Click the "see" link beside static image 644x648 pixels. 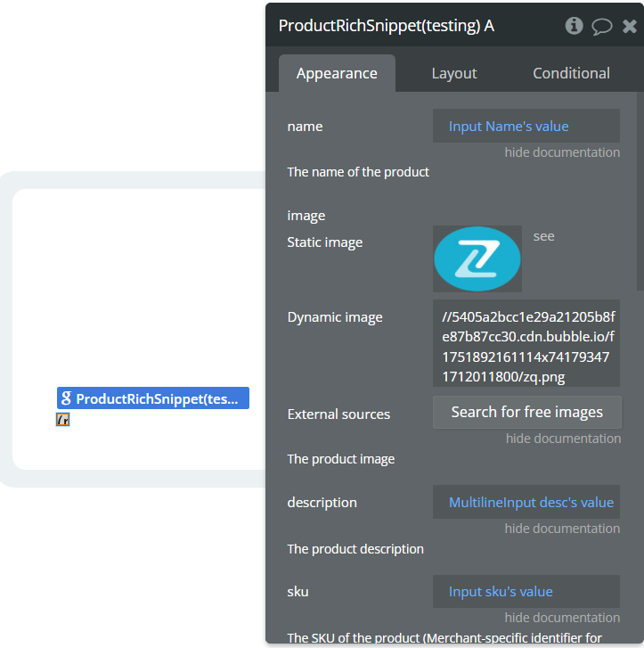(x=543, y=236)
